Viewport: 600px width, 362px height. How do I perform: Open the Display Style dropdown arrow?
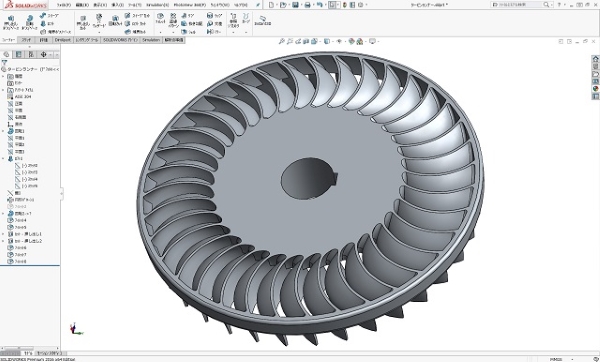(333, 41)
